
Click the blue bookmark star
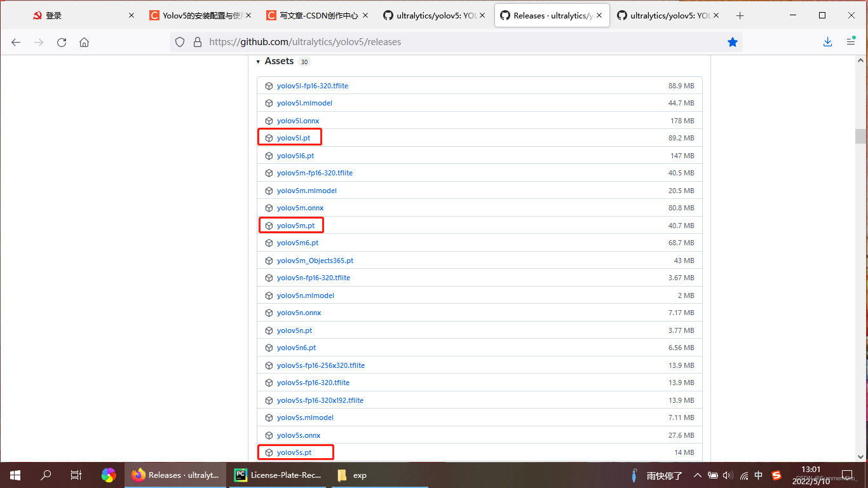[733, 42]
